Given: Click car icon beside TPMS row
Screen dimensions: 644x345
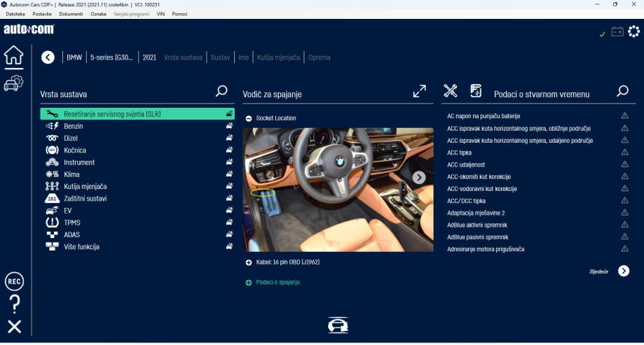Looking at the screenshot, I should point(229,222).
